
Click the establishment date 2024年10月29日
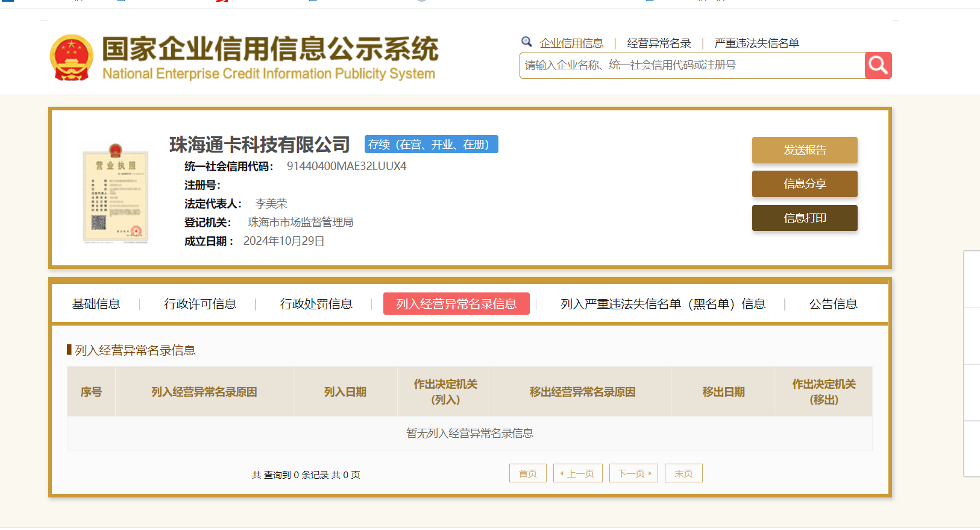click(x=284, y=241)
